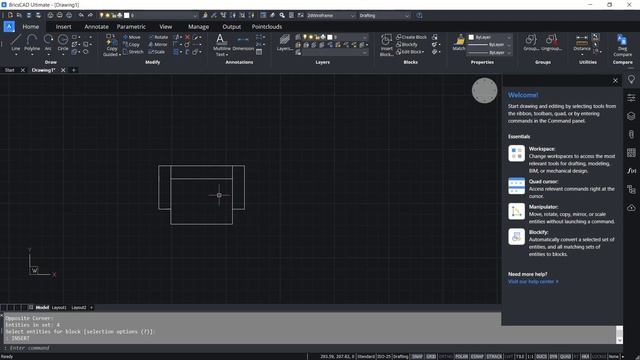Close the Welcome tips panel
Viewport: 640px width, 360px height.
tap(615, 81)
